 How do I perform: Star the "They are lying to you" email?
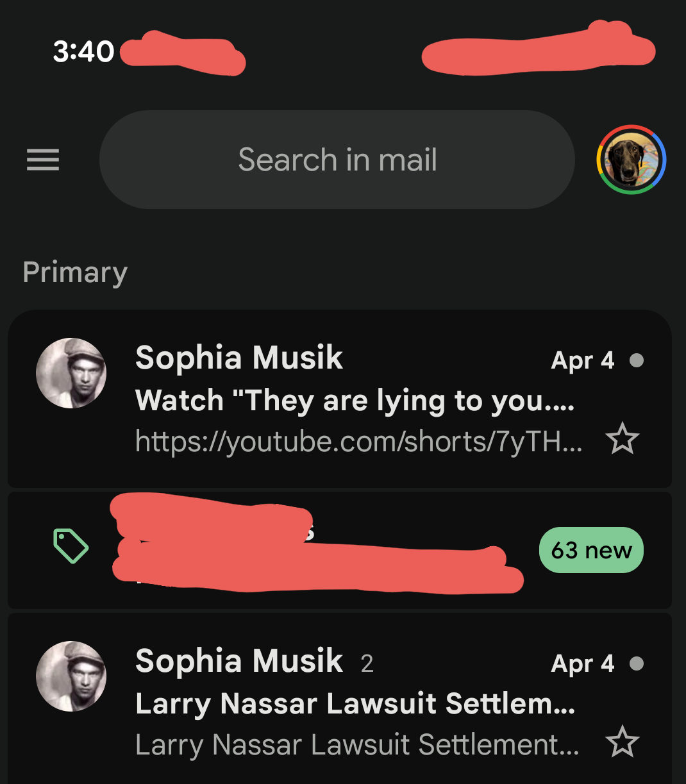tap(623, 440)
